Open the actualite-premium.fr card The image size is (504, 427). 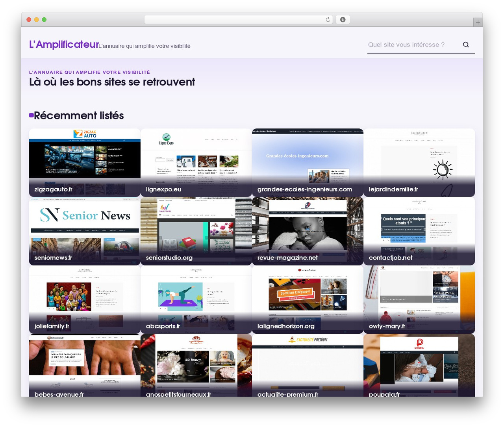tap(308, 365)
